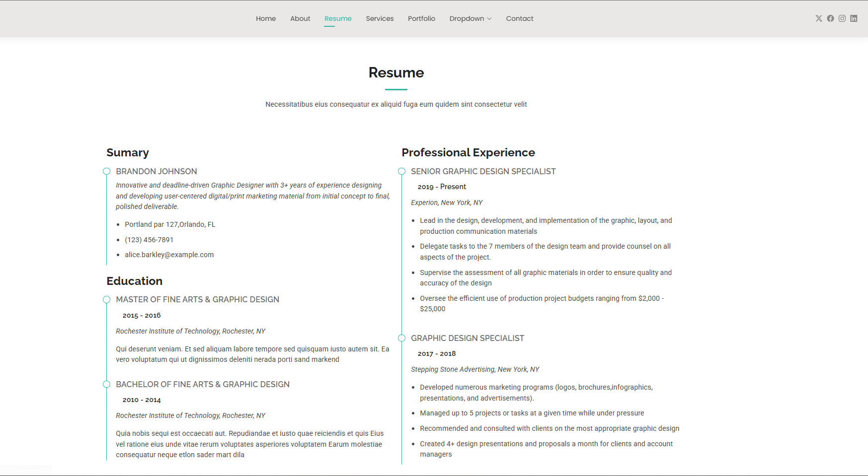Click timeline circle for Senior Graphic Design Specialist

[401, 171]
